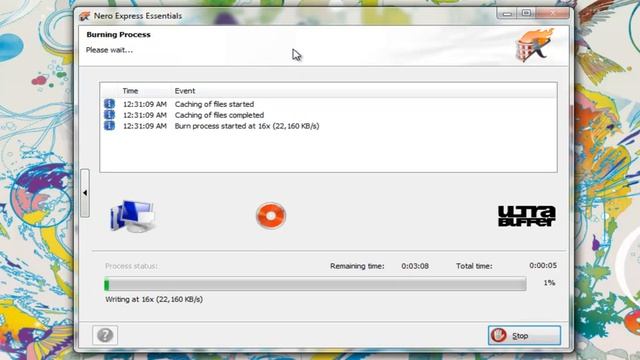Click the 'Remaining time:' label
The image size is (640, 360).
coord(357,266)
